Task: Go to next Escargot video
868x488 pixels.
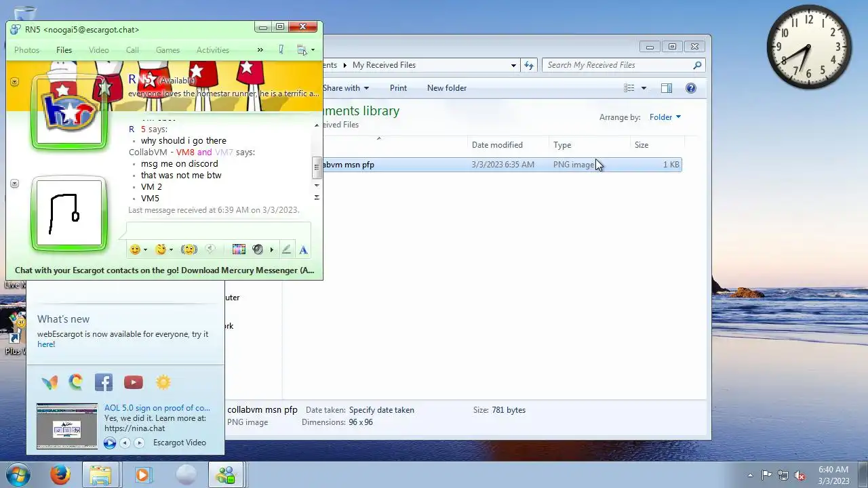Action: point(139,443)
